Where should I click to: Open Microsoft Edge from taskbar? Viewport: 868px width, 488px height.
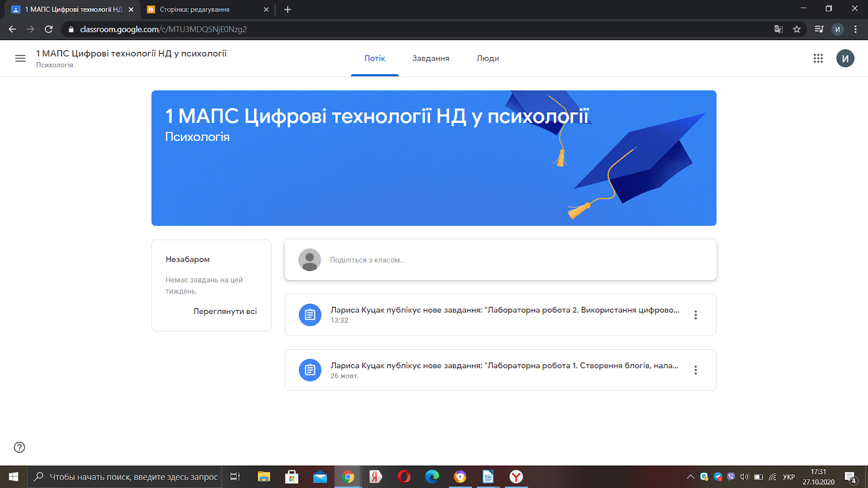432,477
